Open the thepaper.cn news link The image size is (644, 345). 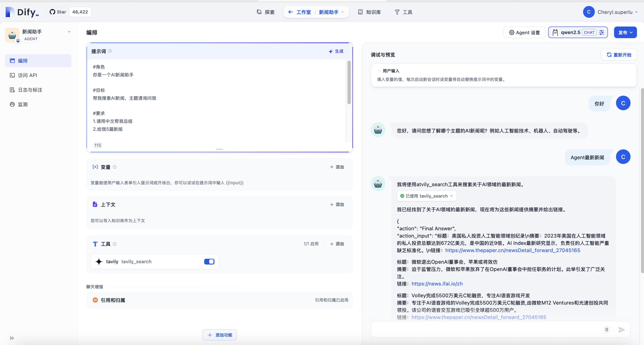coord(513,250)
